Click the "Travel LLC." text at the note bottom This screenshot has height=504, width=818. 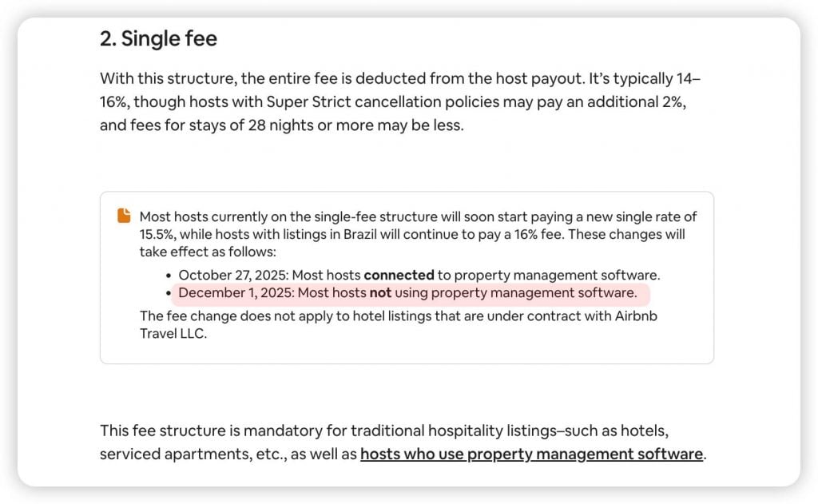pos(173,333)
